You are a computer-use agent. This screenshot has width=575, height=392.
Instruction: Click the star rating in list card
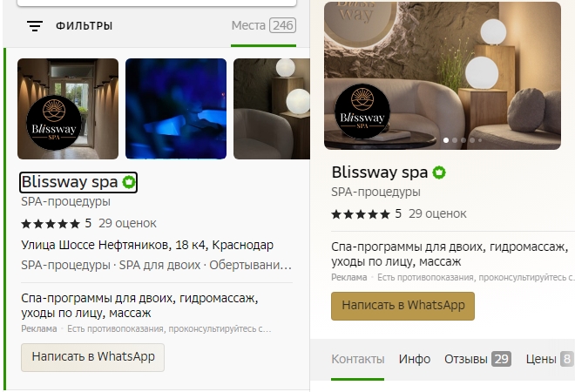(51, 224)
